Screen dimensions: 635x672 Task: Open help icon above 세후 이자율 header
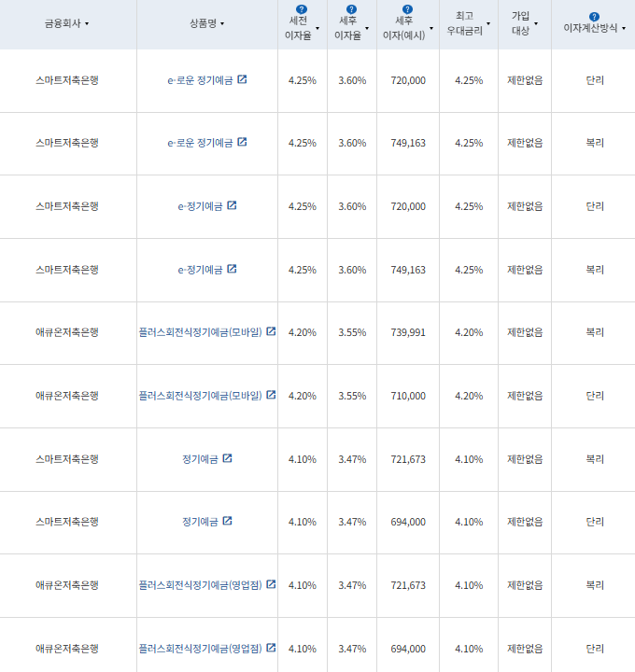click(x=351, y=9)
